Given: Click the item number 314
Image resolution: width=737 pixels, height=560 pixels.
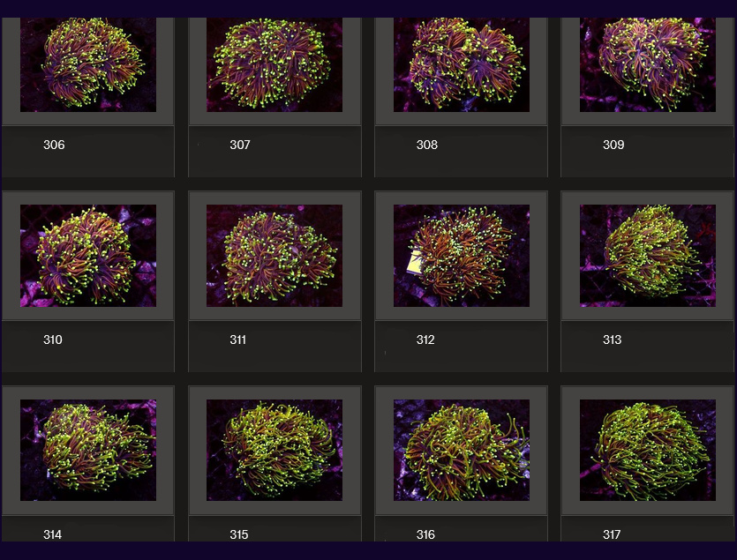Looking at the screenshot, I should click(53, 534).
